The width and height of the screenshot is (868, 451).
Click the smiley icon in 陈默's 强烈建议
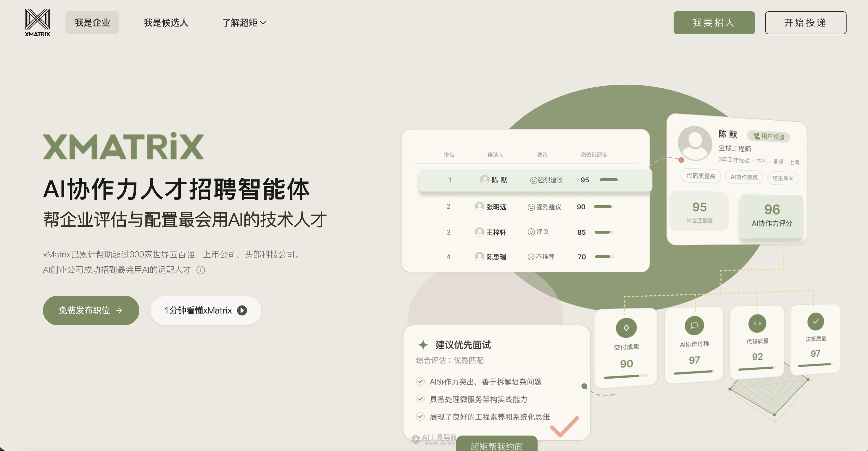pyautogui.click(x=533, y=180)
